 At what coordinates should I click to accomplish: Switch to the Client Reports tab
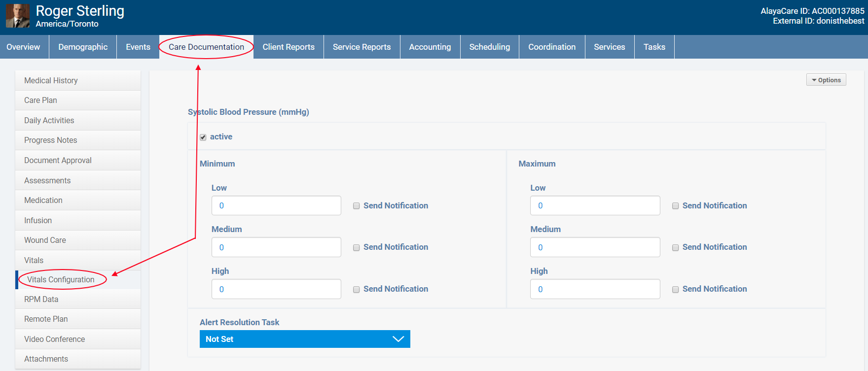point(288,47)
